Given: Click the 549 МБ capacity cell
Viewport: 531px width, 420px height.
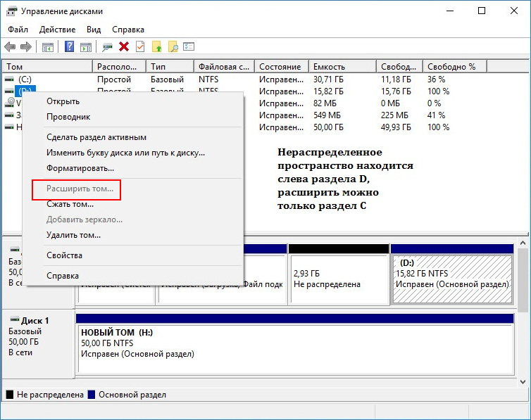Looking at the screenshot, I should pyautogui.click(x=327, y=115).
